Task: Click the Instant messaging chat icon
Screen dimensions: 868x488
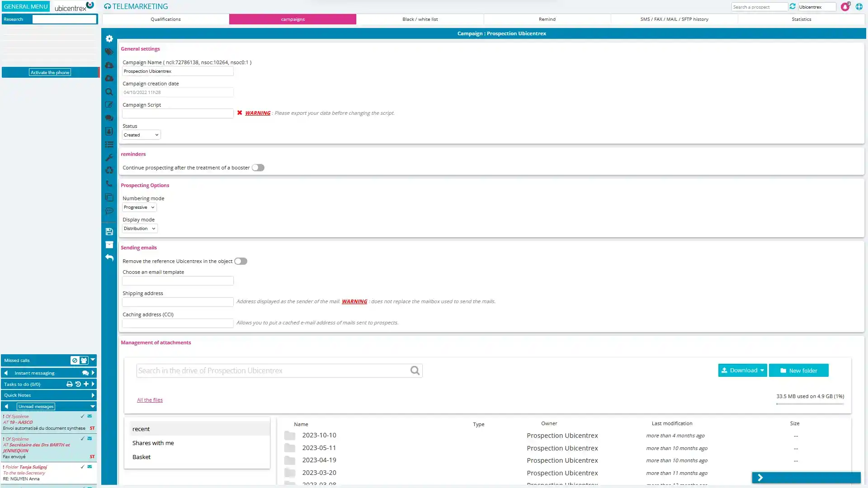Action: [x=85, y=373]
